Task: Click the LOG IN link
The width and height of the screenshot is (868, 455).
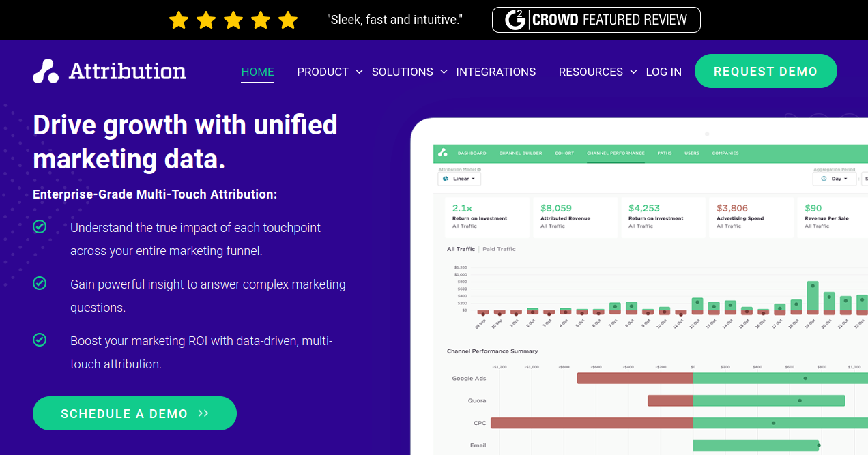Action: [x=663, y=72]
